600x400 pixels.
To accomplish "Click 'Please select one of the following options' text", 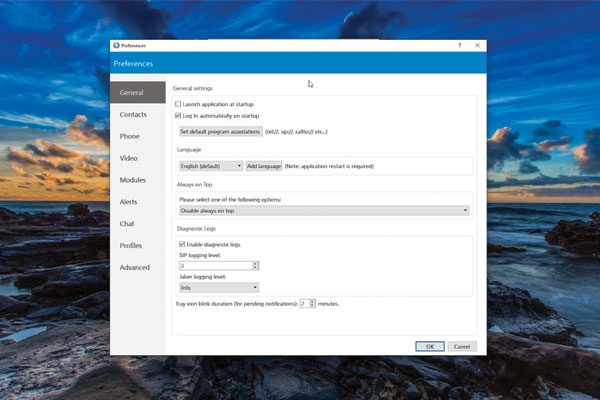I will click(230, 199).
